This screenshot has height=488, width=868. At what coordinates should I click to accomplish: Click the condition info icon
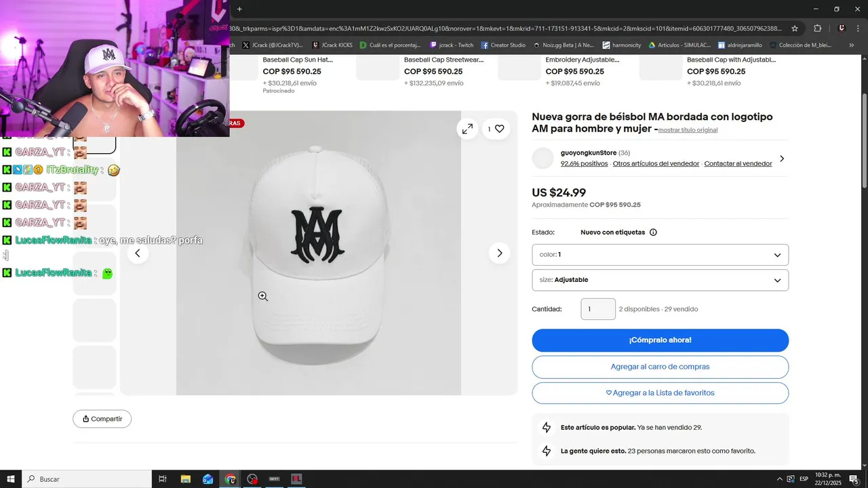tap(653, 232)
